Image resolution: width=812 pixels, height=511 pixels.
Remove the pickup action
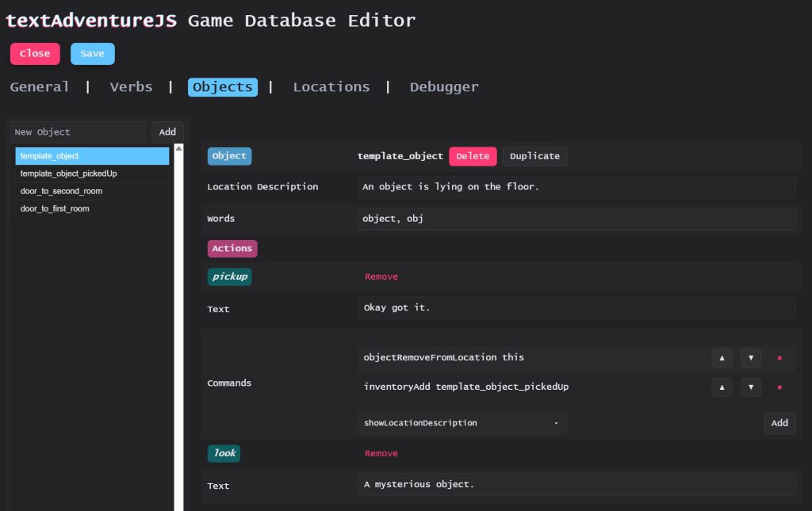pos(381,276)
